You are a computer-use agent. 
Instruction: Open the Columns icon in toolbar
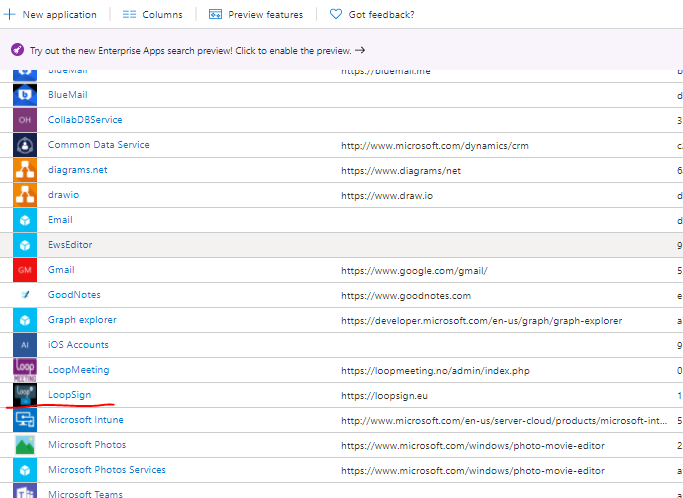click(x=129, y=14)
